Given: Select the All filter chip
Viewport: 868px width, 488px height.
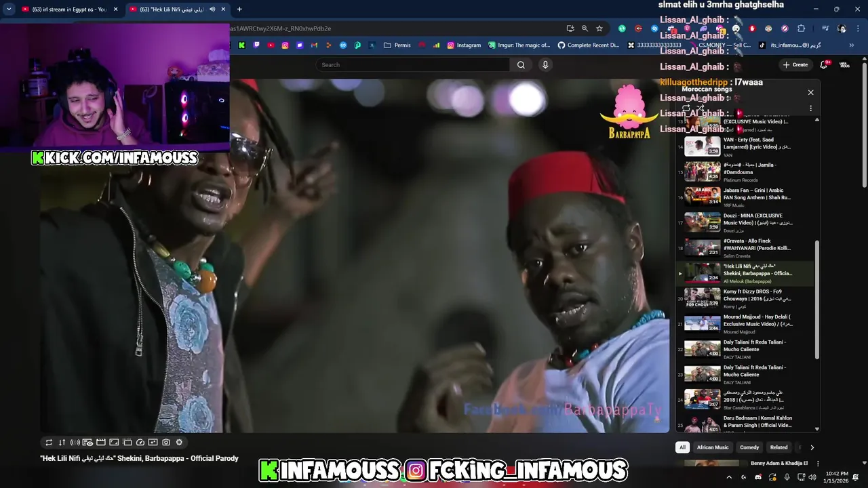Looking at the screenshot, I should [x=683, y=447].
